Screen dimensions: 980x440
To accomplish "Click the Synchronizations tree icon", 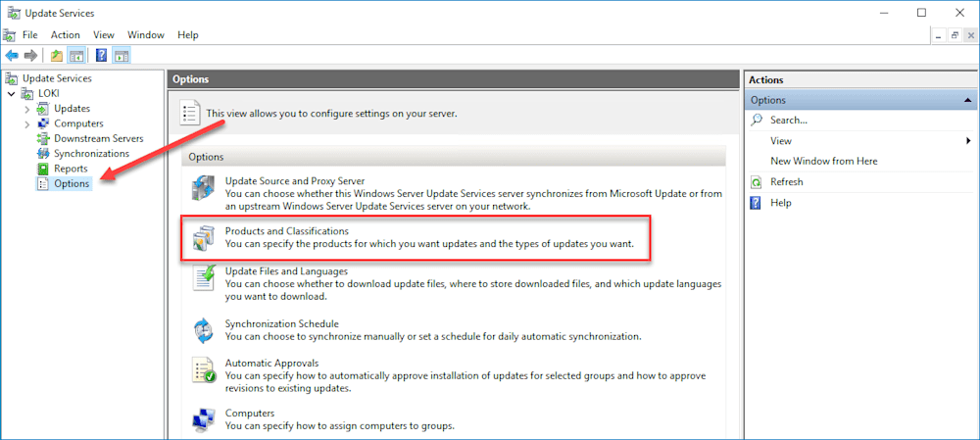I will point(42,153).
